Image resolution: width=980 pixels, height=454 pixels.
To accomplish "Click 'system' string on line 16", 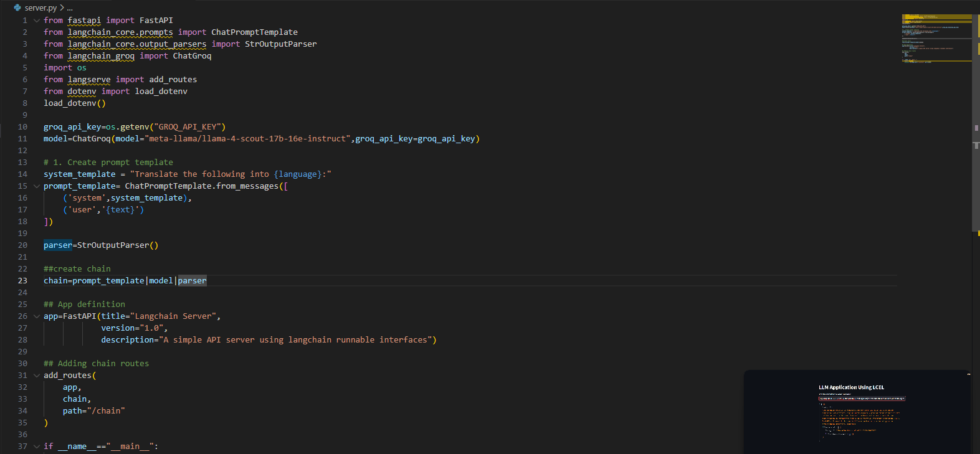I will pyautogui.click(x=87, y=198).
